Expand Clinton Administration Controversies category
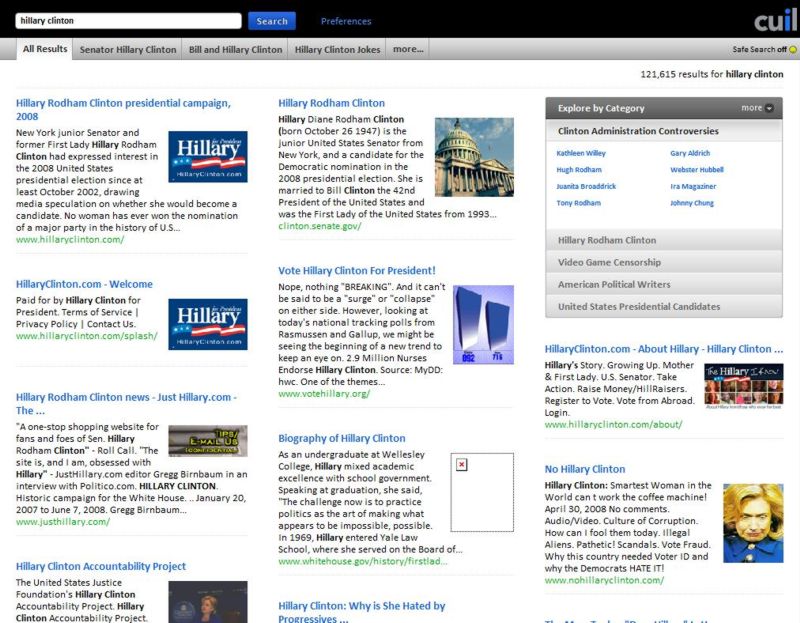 [664, 131]
